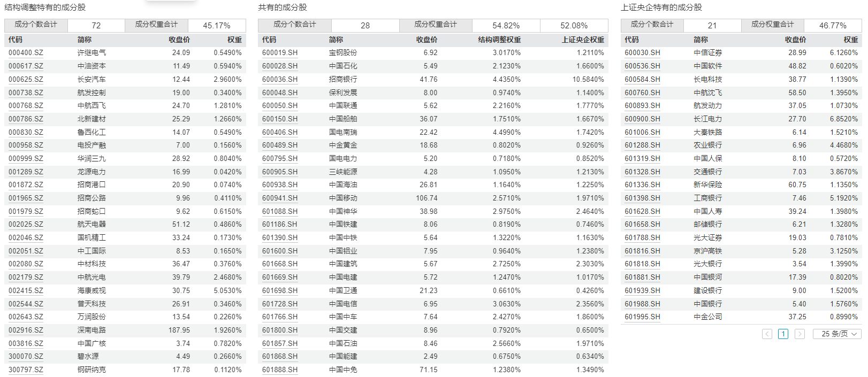The image size is (868, 377).
Task: Click total weight 52.08%
Action: 574,26
